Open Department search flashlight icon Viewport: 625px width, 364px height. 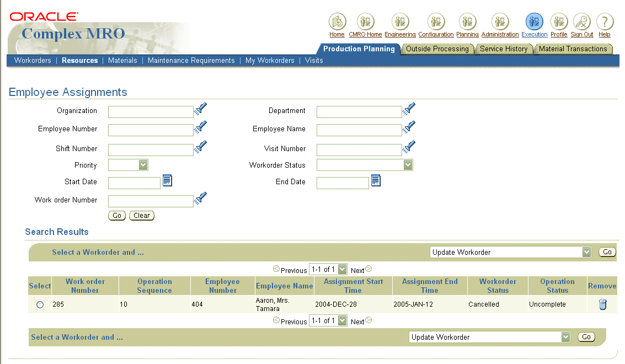pyautogui.click(x=409, y=109)
